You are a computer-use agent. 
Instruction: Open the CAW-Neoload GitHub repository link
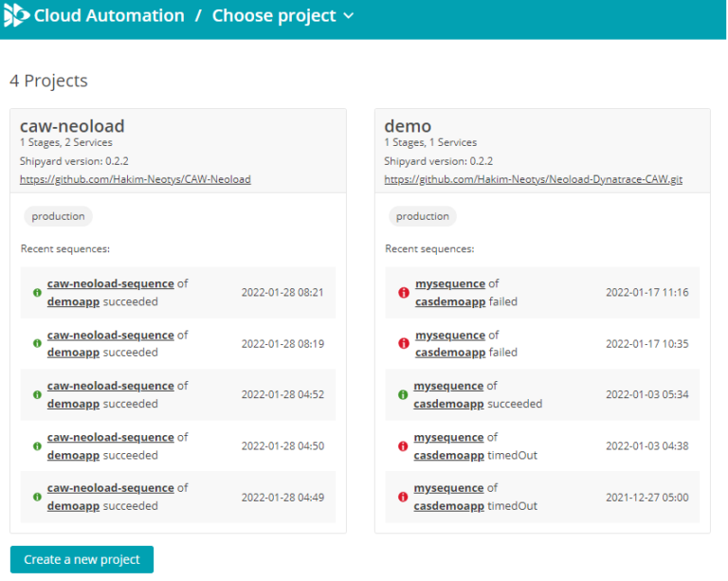pos(136,179)
